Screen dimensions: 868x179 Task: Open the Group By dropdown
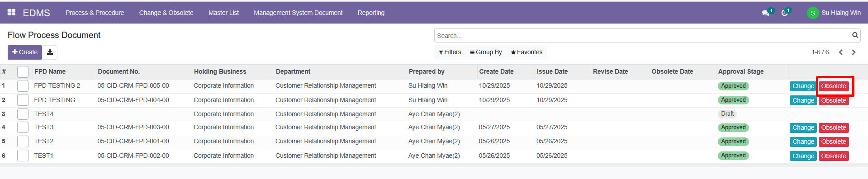click(486, 52)
